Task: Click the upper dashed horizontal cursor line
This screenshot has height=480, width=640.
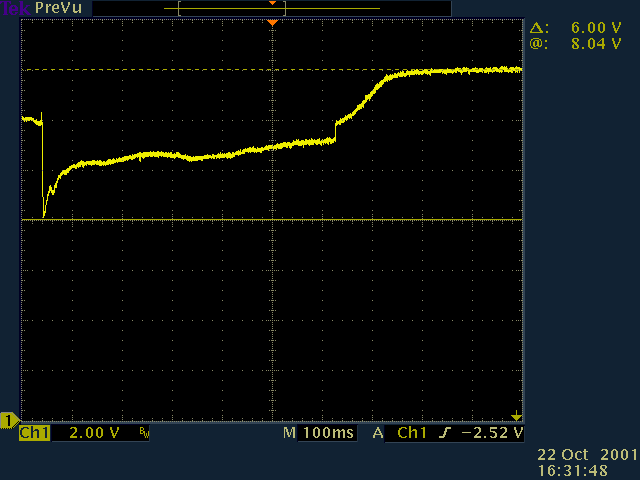Action: 150,70
